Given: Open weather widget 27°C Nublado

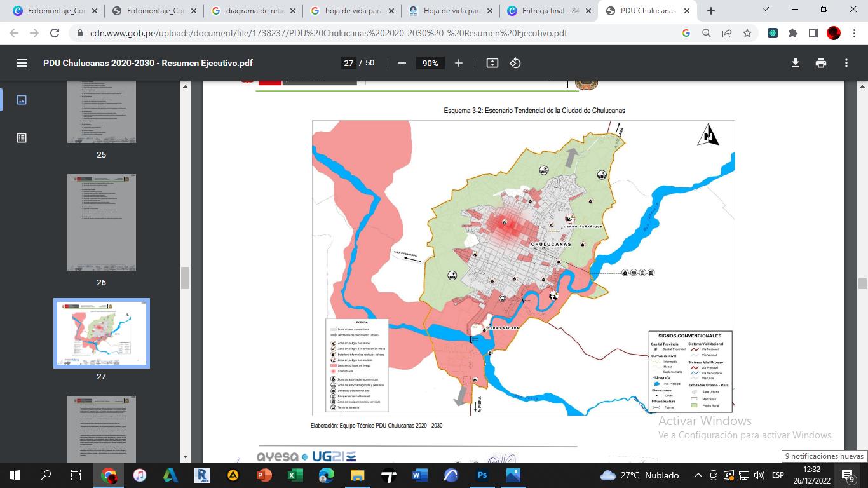Looking at the screenshot, I should 639,475.
